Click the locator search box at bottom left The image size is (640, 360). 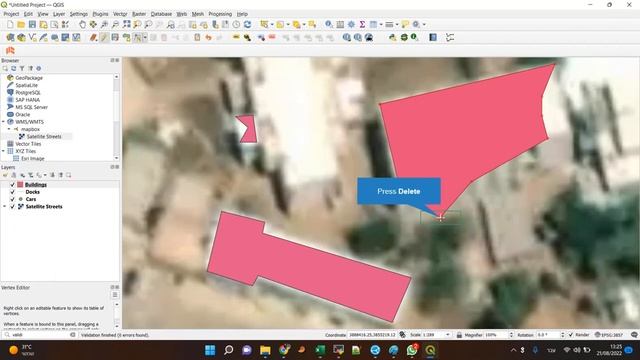[39, 335]
